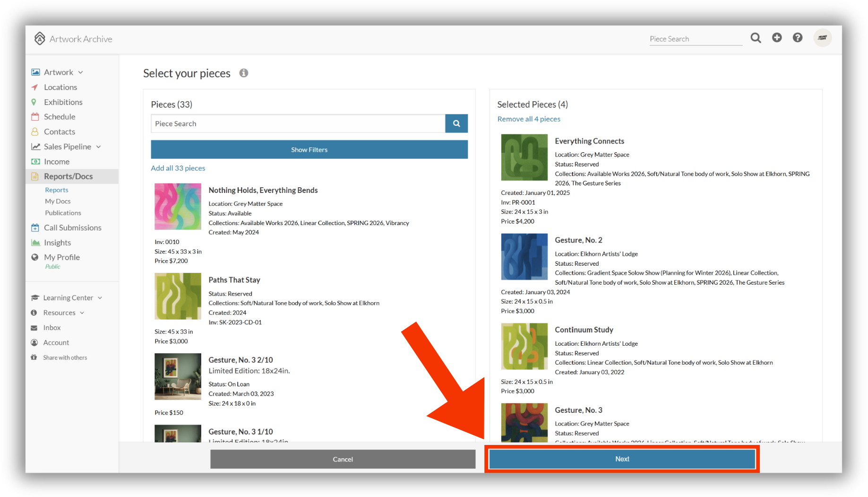Screen dimensions: 868x497
Task: Click the plus add icon in header
Action: pos(777,38)
